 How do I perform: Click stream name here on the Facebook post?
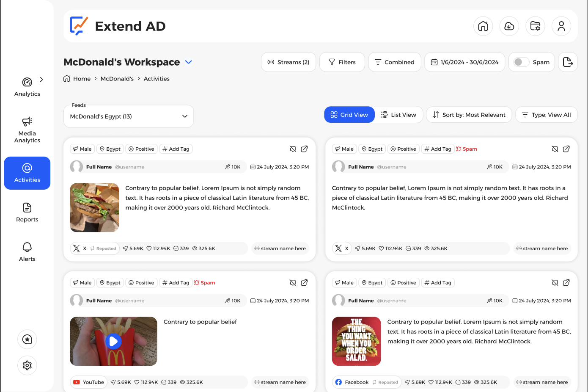[542, 382]
